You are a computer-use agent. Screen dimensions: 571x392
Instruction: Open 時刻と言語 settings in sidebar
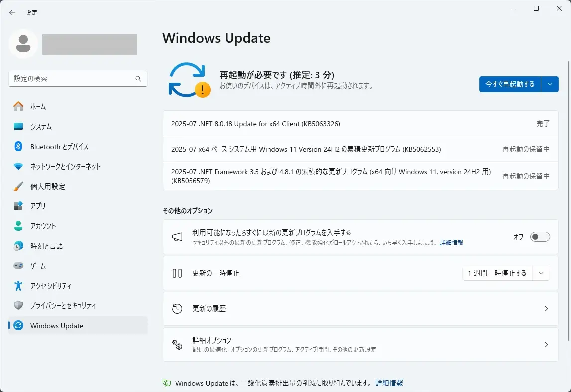(78, 246)
